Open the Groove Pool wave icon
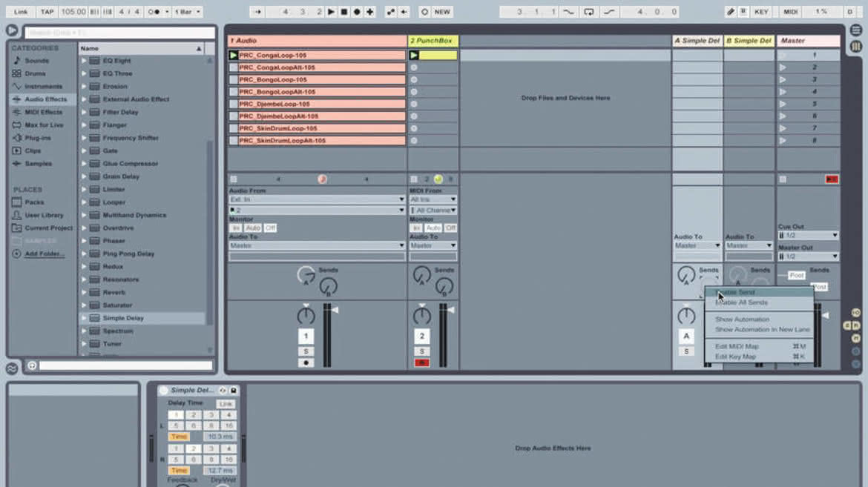Screen dimensions: 868x487 pyautogui.click(x=12, y=368)
